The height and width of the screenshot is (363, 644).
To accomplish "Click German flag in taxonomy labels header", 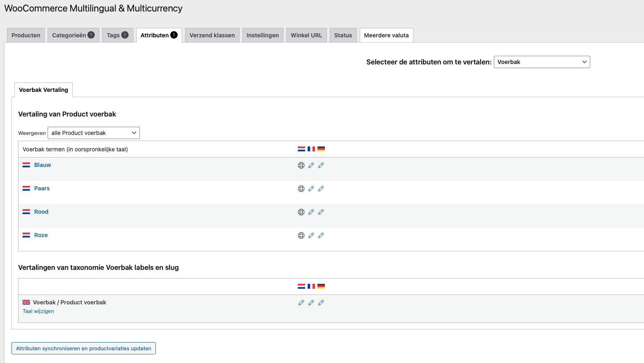I will point(321,286).
